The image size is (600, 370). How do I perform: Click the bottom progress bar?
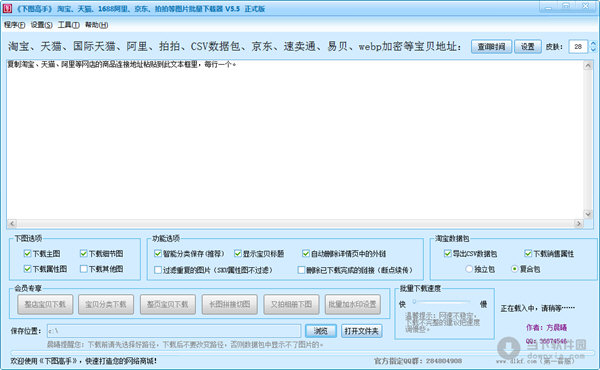(x=302, y=352)
